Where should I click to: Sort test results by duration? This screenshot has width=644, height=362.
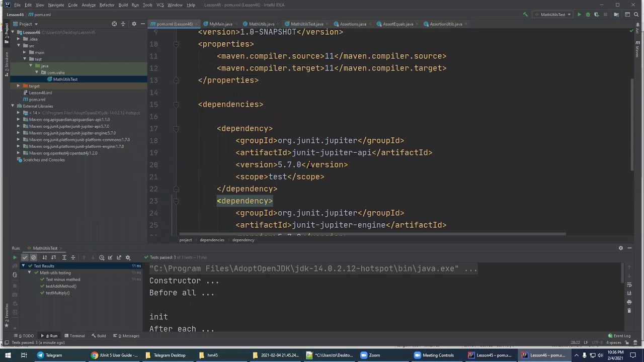pyautogui.click(x=53, y=257)
